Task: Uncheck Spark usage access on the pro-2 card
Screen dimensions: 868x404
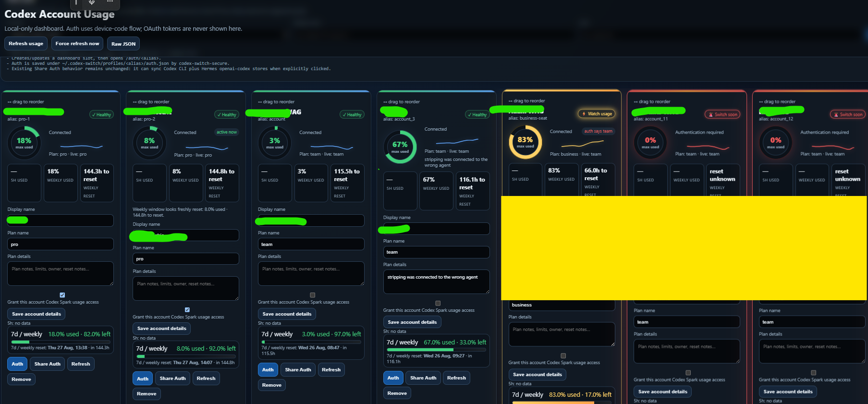Action: pyautogui.click(x=187, y=310)
